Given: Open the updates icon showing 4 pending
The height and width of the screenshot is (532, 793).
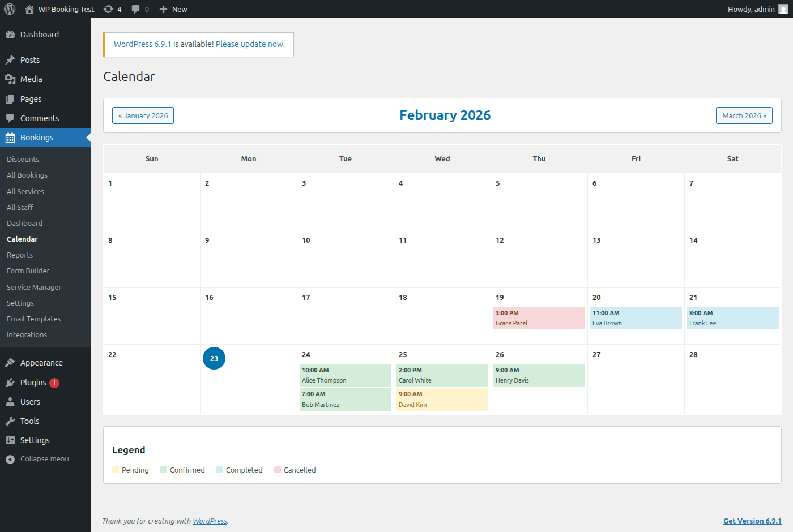Looking at the screenshot, I should point(108,8).
